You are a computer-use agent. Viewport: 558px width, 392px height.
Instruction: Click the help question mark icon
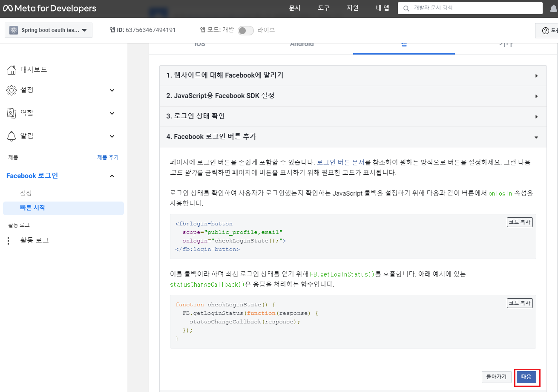pyautogui.click(x=545, y=31)
